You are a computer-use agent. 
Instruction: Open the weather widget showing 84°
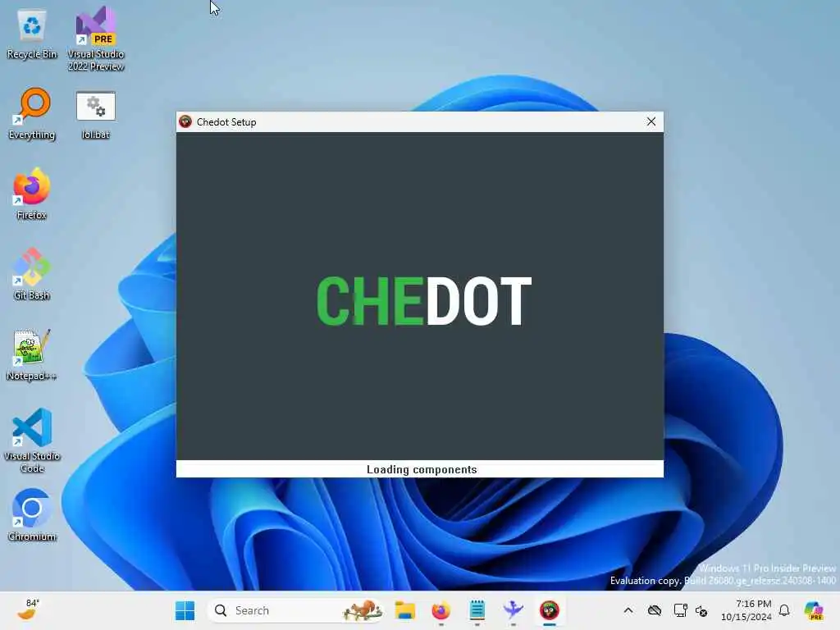(x=28, y=610)
